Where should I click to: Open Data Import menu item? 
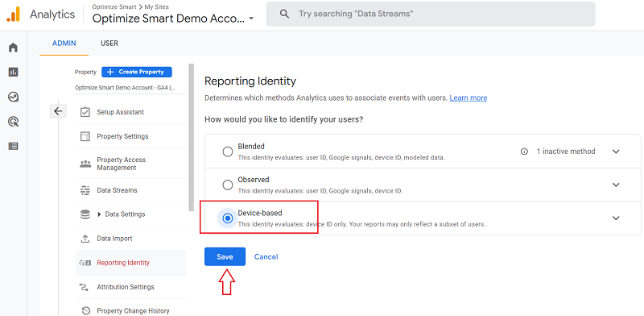(114, 239)
